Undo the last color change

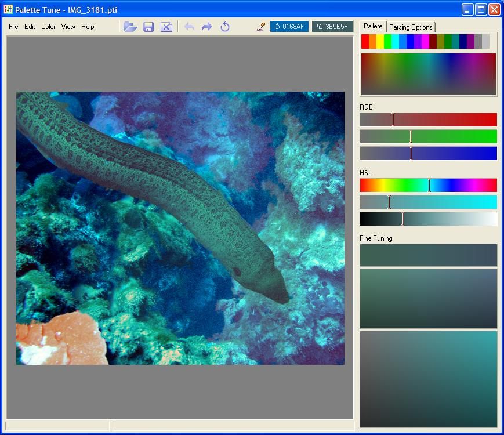[189, 26]
